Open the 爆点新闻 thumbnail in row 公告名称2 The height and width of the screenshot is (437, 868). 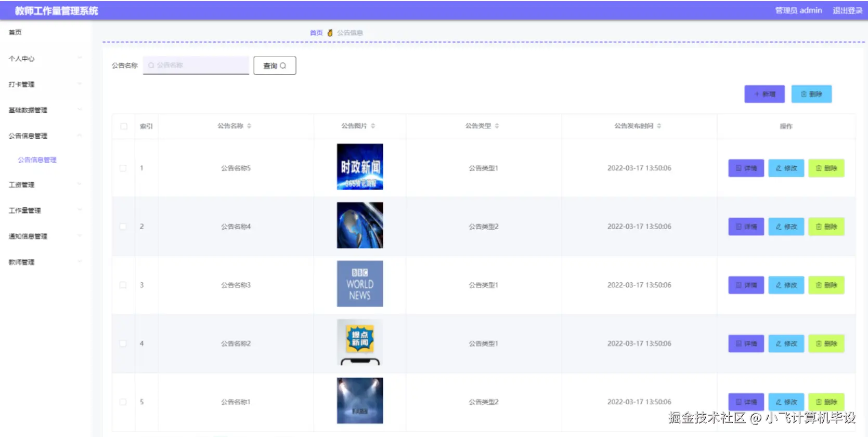pyautogui.click(x=360, y=342)
